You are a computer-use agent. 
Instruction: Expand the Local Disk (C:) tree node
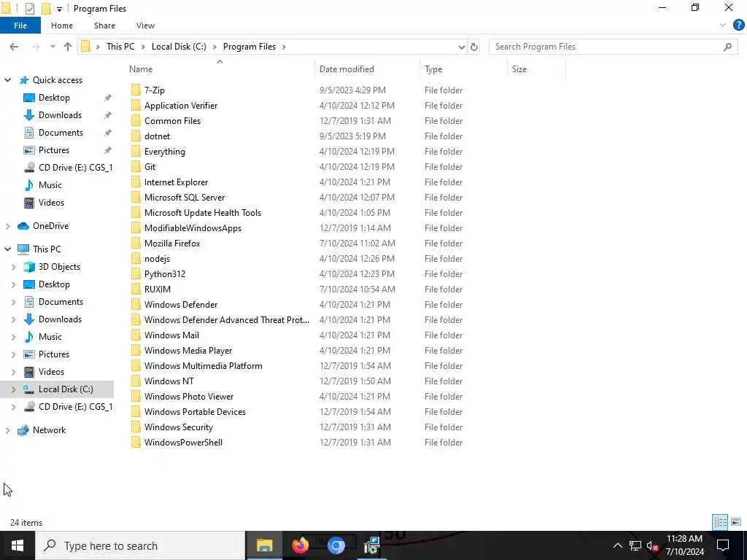pos(13,389)
